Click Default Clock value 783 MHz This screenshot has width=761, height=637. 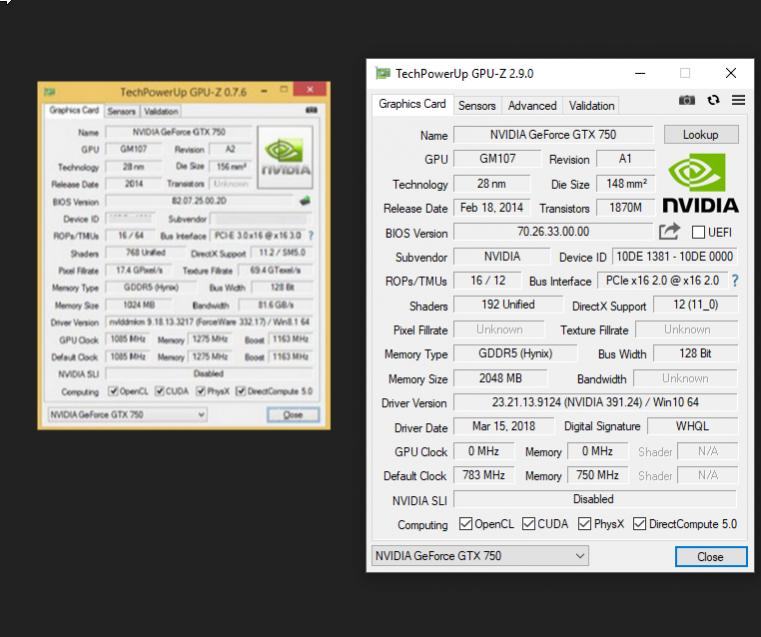(x=483, y=475)
